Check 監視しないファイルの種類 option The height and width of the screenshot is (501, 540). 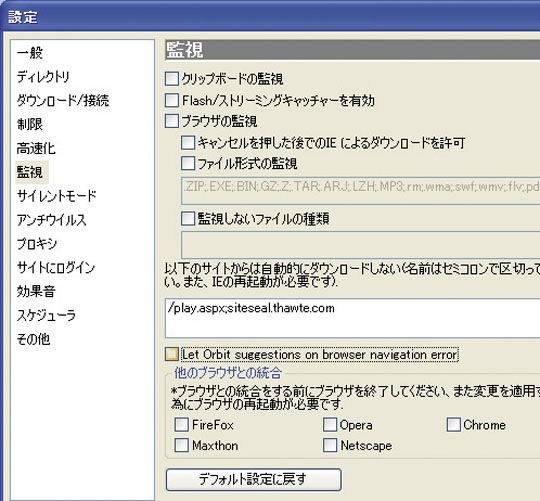click(x=188, y=219)
